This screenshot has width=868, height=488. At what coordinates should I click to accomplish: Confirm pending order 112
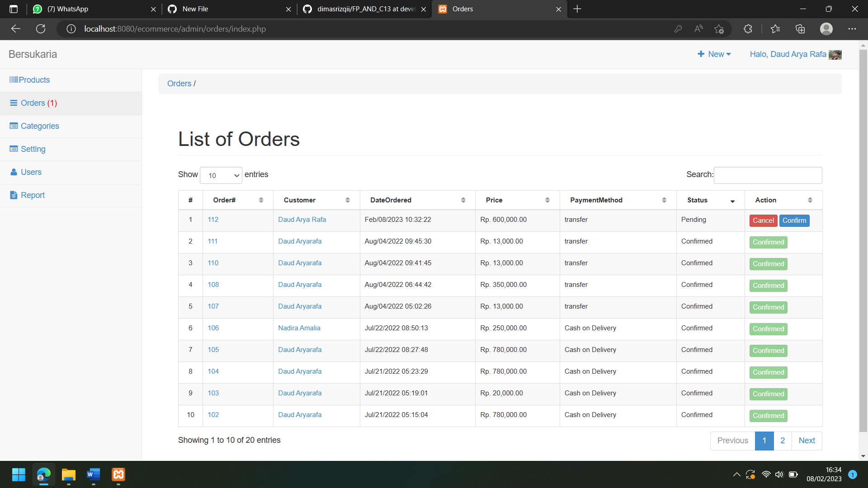coord(794,221)
